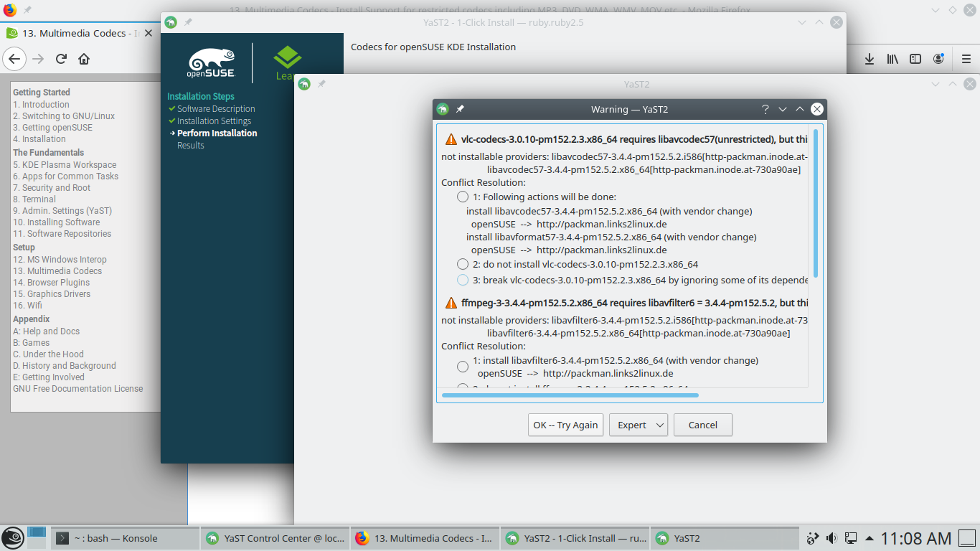Go back in the Firefox window
Screen dimensions: 980x551
pyautogui.click(x=15, y=59)
